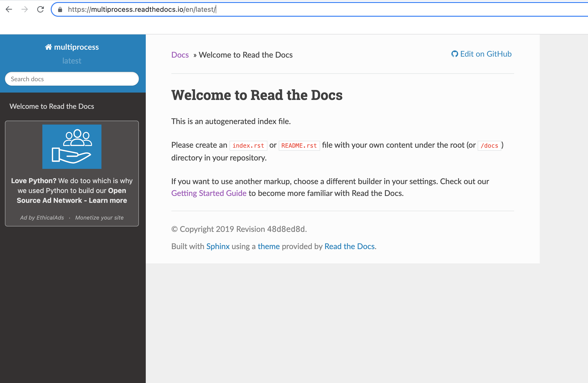
Task: Open the Getting Started Guide link
Action: 209,193
